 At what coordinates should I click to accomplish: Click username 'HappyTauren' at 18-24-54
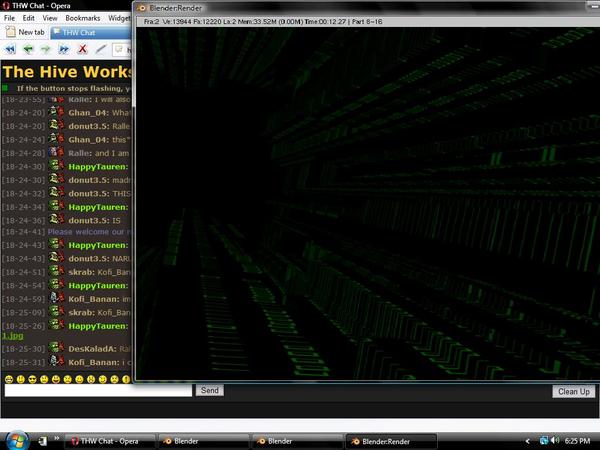(98, 285)
